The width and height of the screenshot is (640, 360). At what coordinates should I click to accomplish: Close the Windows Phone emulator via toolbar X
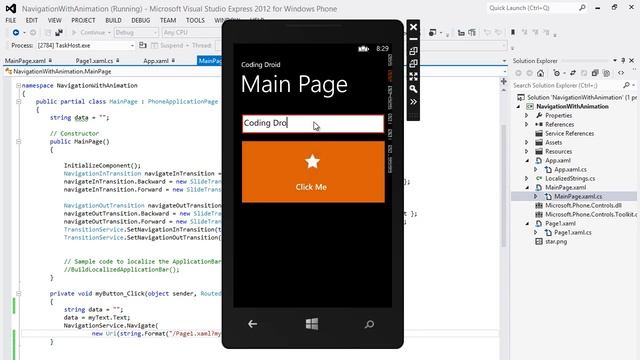[x=413, y=27]
